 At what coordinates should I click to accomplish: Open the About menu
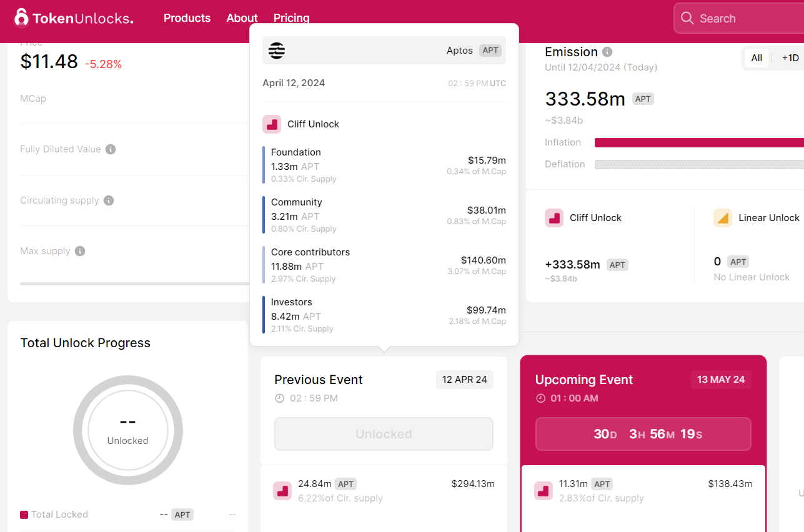coord(242,18)
